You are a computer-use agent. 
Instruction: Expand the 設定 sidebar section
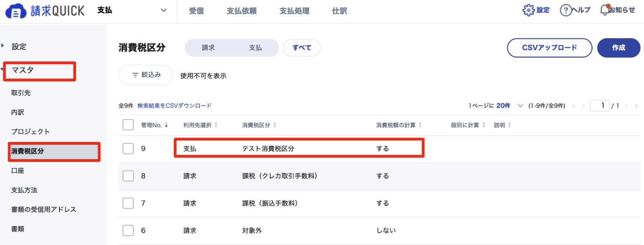tap(19, 47)
